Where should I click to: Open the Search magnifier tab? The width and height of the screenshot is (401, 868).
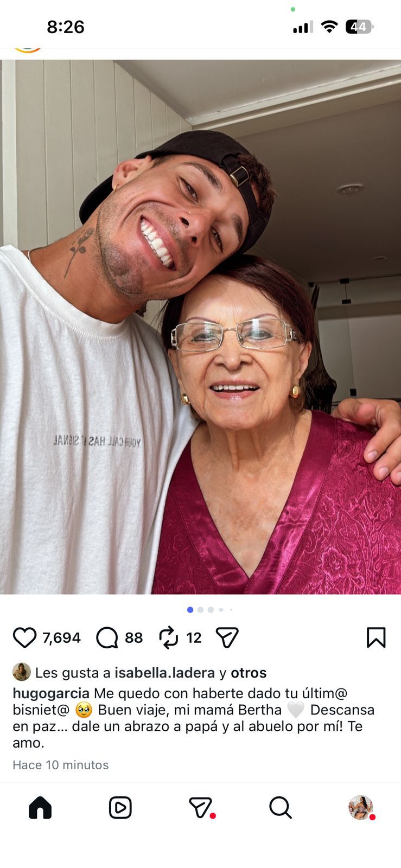(x=281, y=808)
